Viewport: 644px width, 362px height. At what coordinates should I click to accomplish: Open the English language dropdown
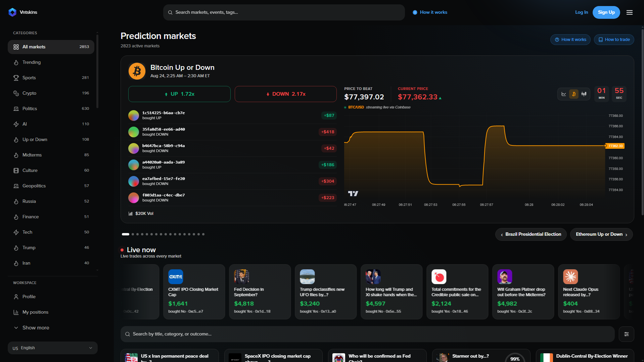click(x=53, y=348)
